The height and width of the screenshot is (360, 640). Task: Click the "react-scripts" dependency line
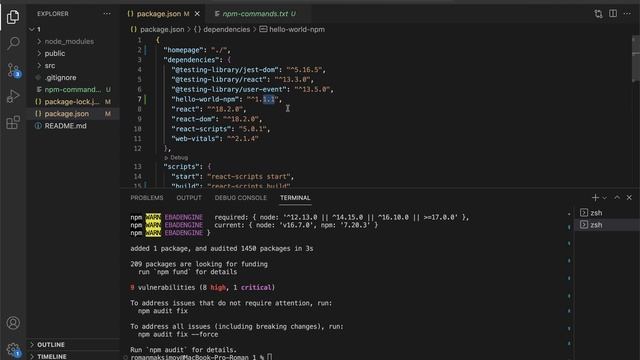tap(220, 129)
